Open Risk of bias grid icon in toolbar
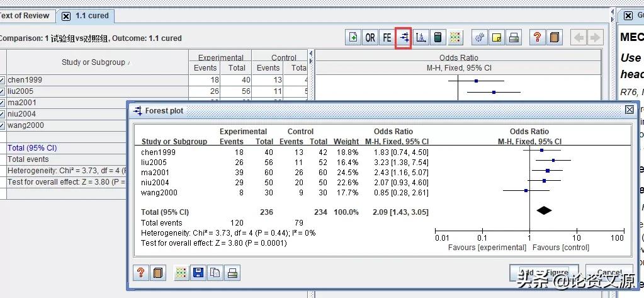Viewport: 644px width, 298px height. click(x=455, y=38)
